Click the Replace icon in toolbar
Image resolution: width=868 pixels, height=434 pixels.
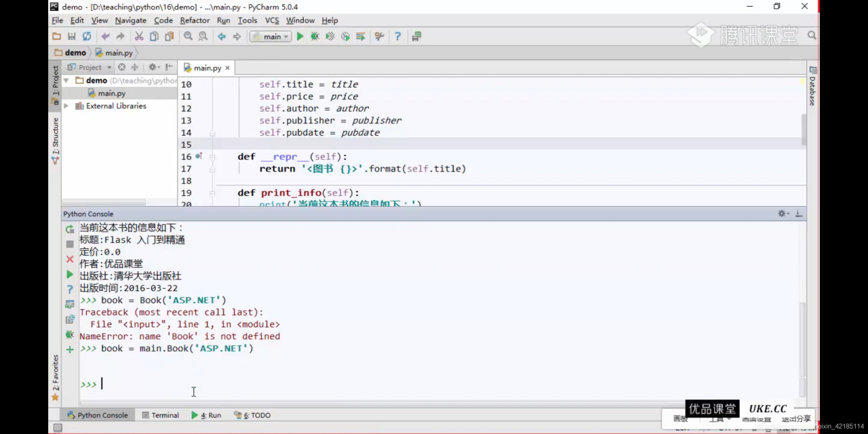(x=203, y=37)
